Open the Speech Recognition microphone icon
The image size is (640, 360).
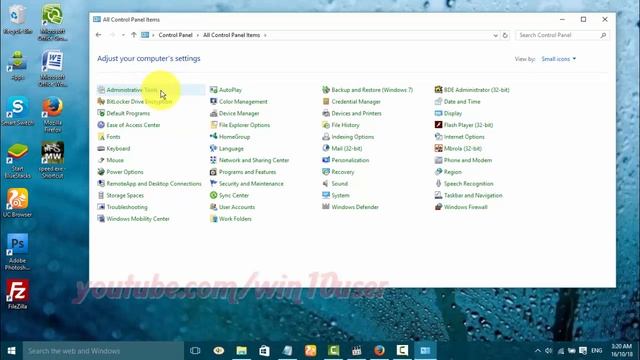tap(438, 184)
